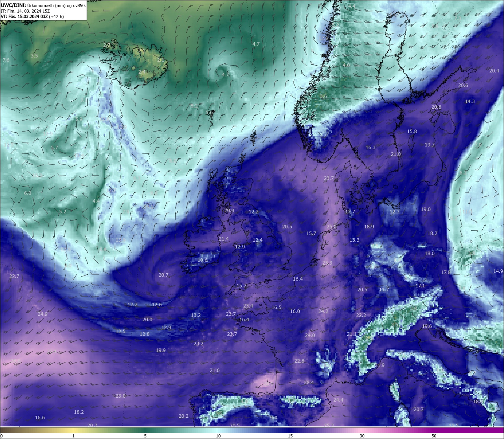Viewport: 504px width, 439px height.
Task: Click the map value '23.2'
Action: 198,344
